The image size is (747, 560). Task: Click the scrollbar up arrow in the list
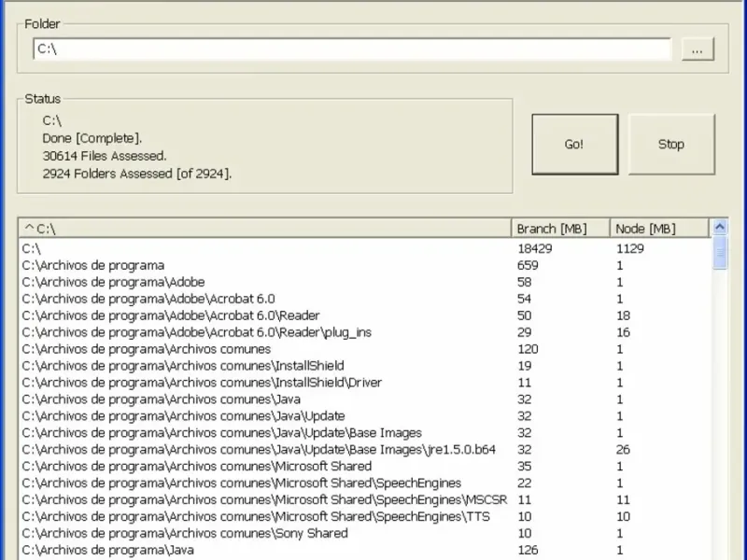coord(720,228)
